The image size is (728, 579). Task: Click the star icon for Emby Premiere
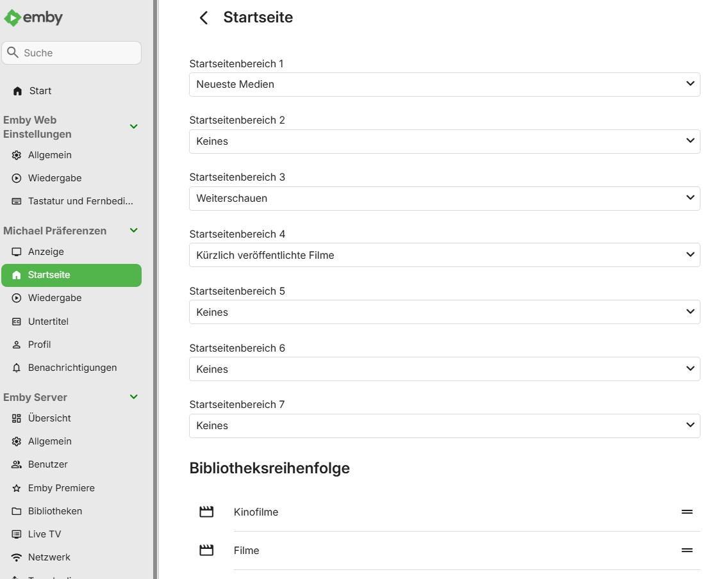17,488
